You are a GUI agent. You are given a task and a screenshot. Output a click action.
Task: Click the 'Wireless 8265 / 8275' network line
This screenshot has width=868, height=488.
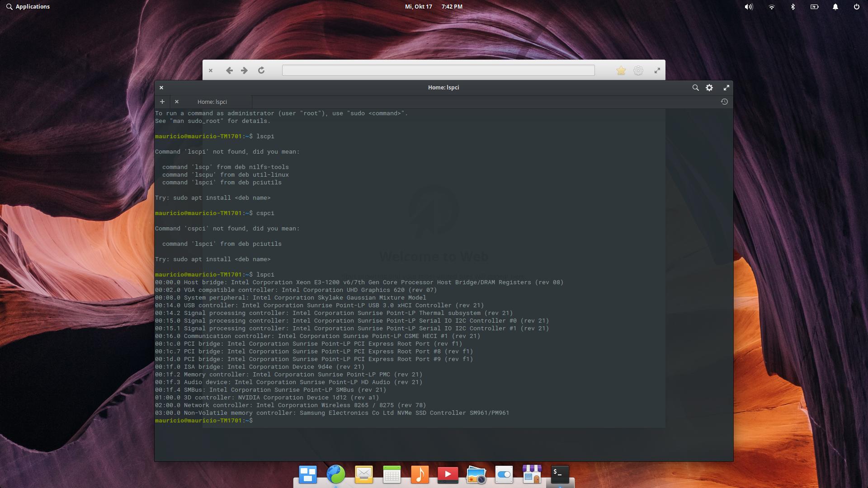click(x=291, y=405)
